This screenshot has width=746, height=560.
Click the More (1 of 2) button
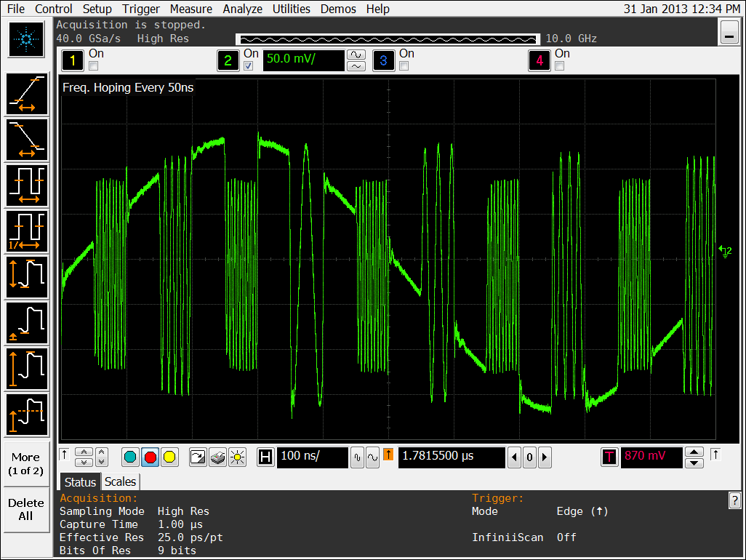click(x=26, y=464)
